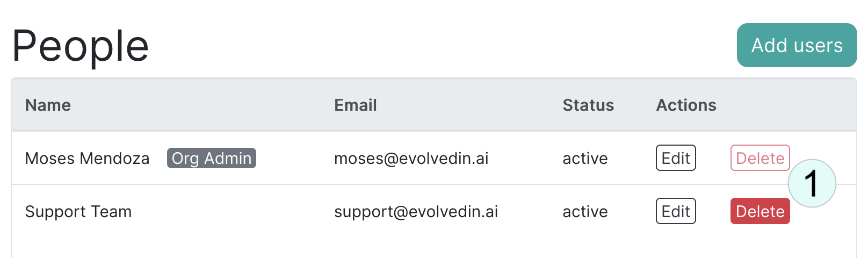Click the Org Admin badge
The height and width of the screenshot is (258, 868).
click(x=212, y=158)
